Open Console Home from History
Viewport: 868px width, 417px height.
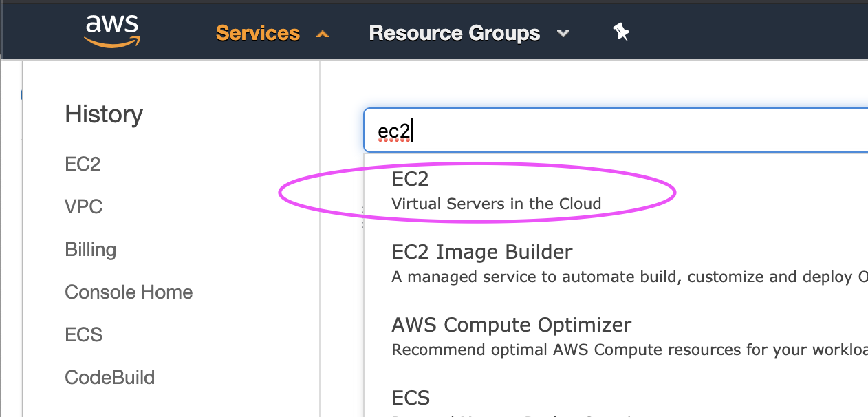(x=129, y=292)
